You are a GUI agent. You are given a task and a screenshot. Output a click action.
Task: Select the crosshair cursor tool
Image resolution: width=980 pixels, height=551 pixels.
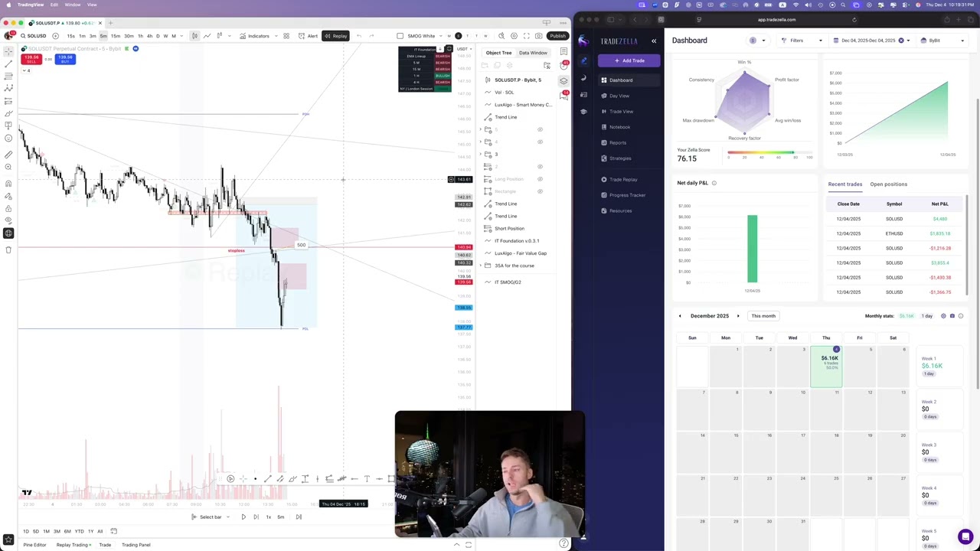[x=8, y=51]
